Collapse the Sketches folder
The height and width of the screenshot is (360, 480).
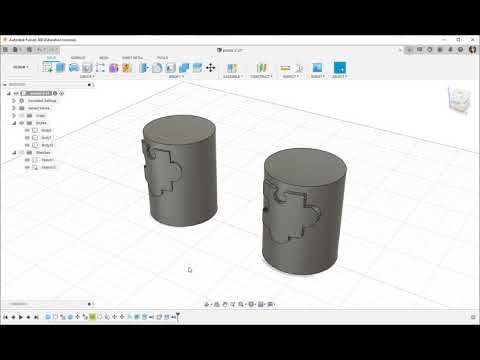click(14, 153)
